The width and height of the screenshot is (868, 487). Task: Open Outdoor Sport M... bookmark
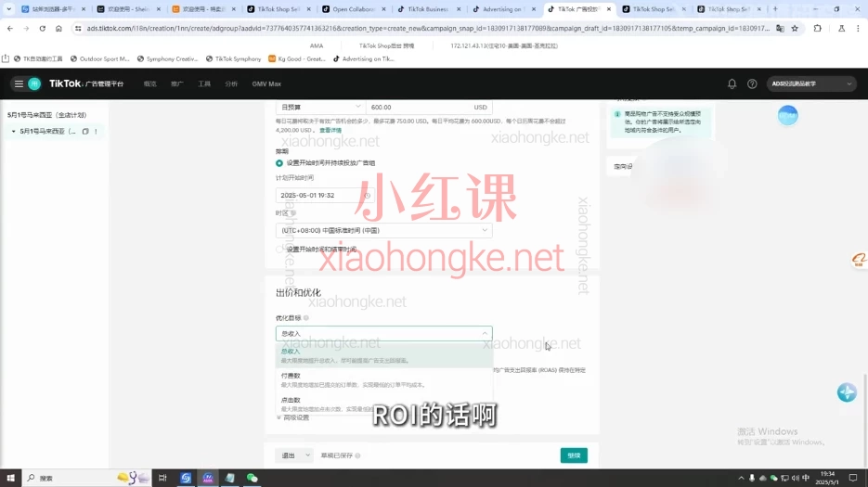99,58
